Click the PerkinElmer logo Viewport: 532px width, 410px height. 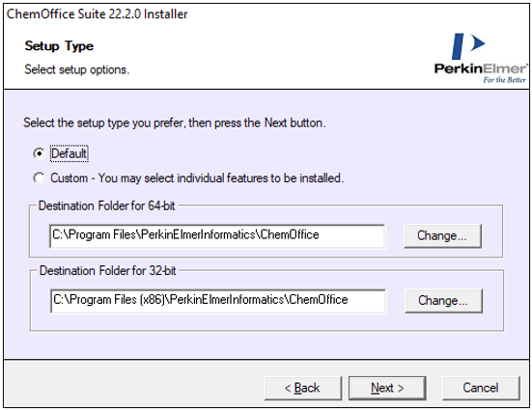pyautogui.click(x=481, y=58)
